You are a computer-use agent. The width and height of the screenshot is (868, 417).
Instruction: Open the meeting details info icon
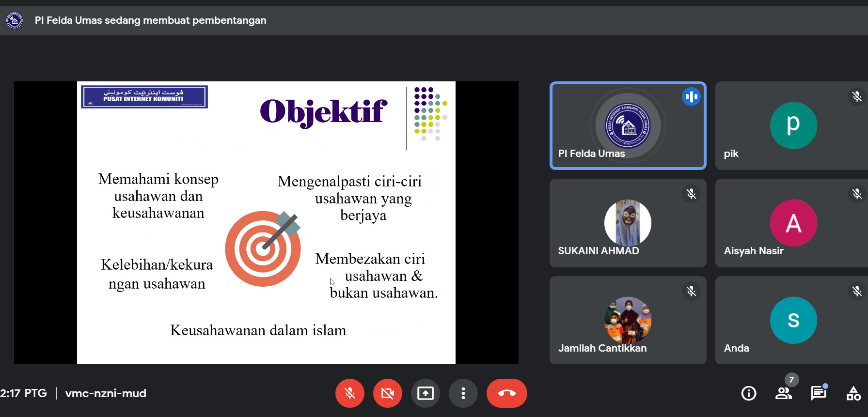click(x=748, y=393)
